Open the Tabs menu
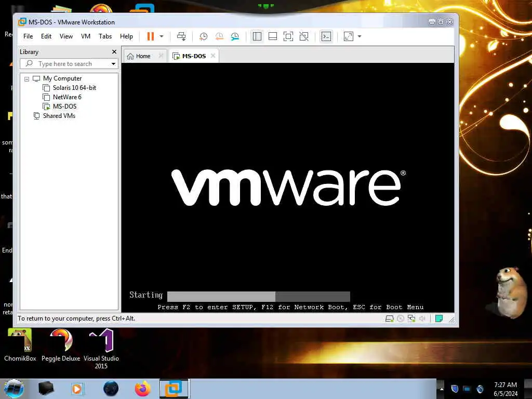 (105, 36)
